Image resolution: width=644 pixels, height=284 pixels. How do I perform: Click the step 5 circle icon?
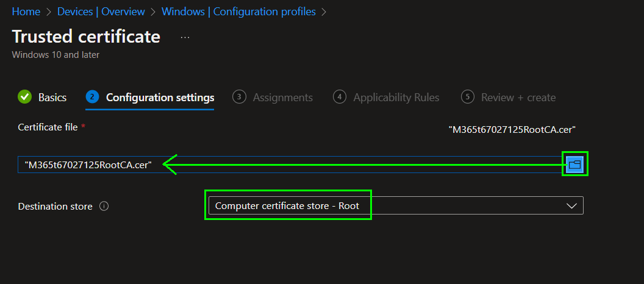[468, 97]
